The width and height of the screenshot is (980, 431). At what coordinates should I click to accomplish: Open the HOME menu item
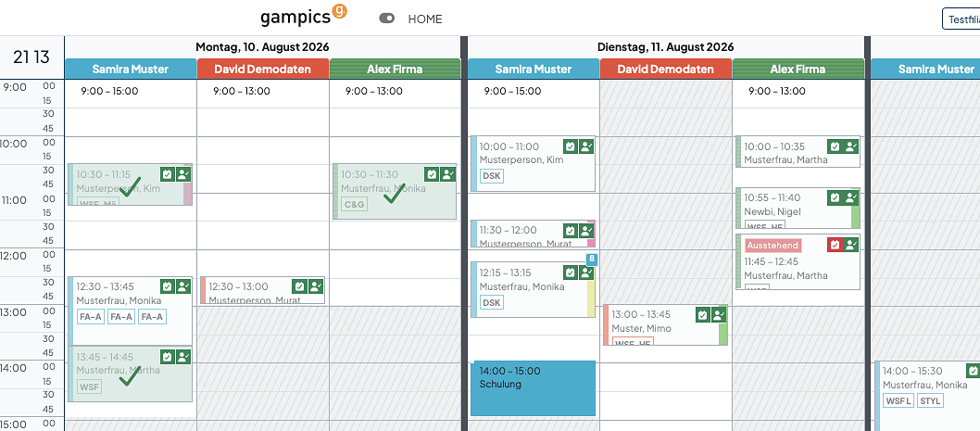click(425, 19)
